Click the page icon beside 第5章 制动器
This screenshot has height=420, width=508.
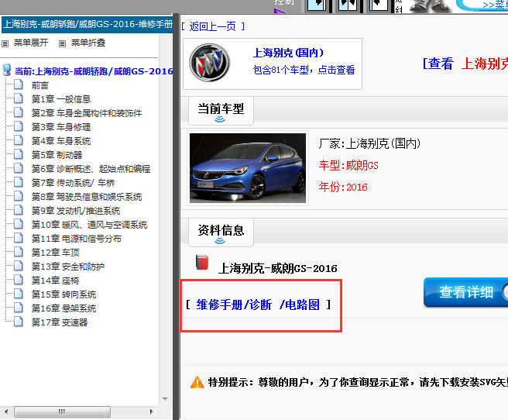tap(19, 154)
